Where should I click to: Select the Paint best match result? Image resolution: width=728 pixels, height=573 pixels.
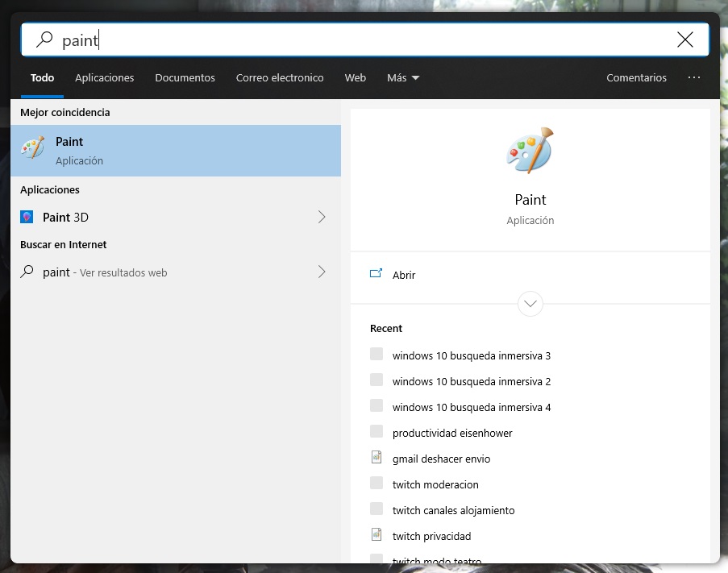pos(176,151)
